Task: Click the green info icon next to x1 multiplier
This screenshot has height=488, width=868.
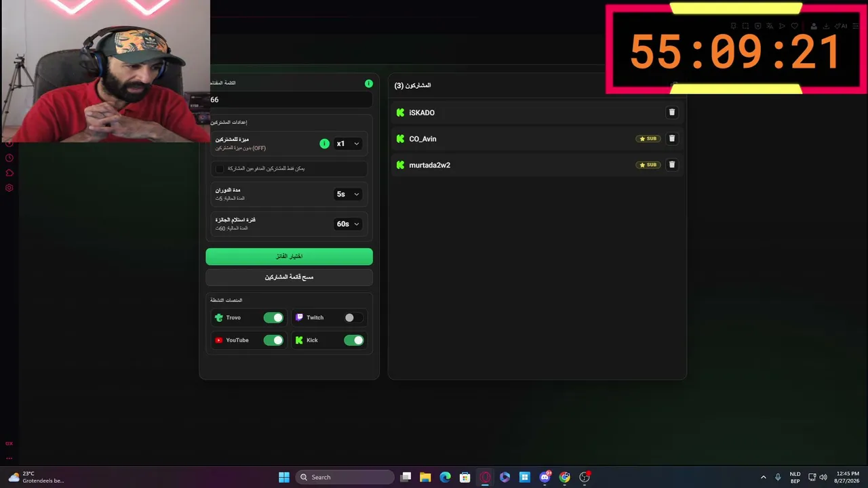Action: point(324,144)
